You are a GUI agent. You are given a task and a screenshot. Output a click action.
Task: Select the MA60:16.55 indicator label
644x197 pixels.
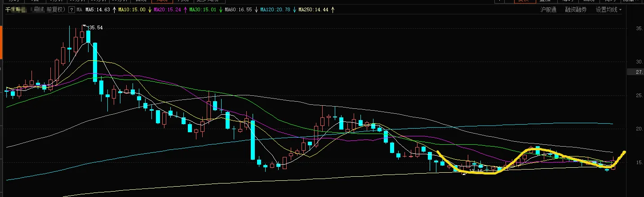(239, 9)
